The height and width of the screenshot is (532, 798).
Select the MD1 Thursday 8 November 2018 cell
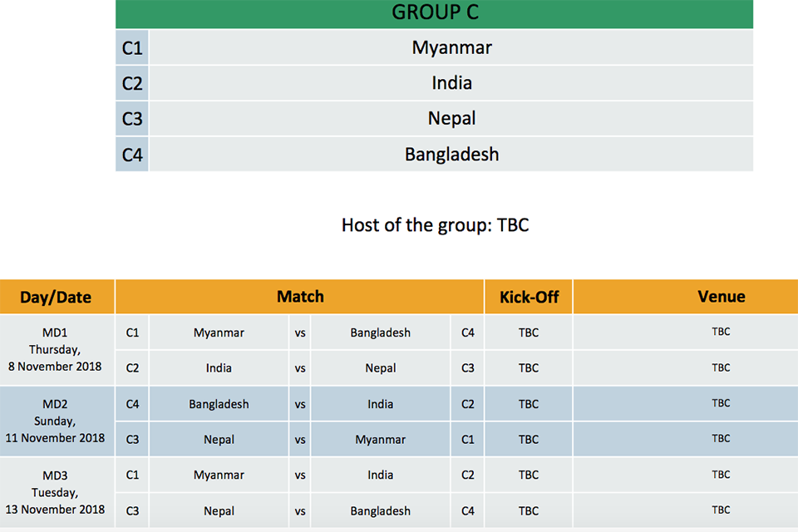point(57,350)
